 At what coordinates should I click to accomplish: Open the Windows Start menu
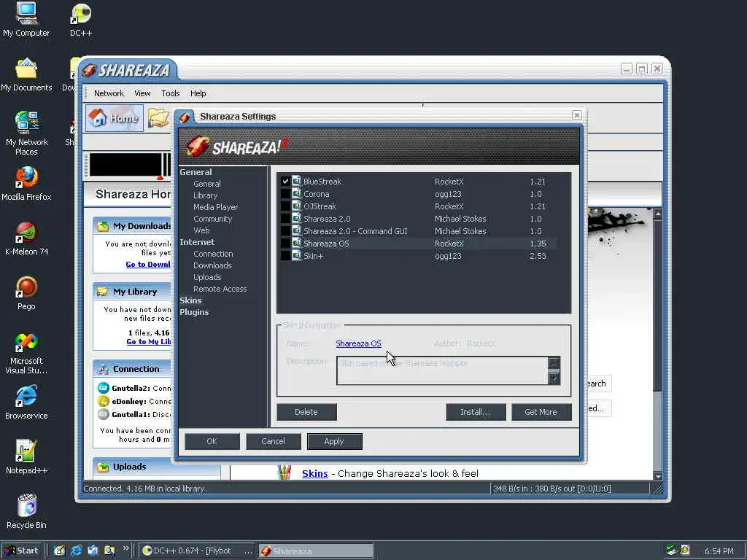23,551
